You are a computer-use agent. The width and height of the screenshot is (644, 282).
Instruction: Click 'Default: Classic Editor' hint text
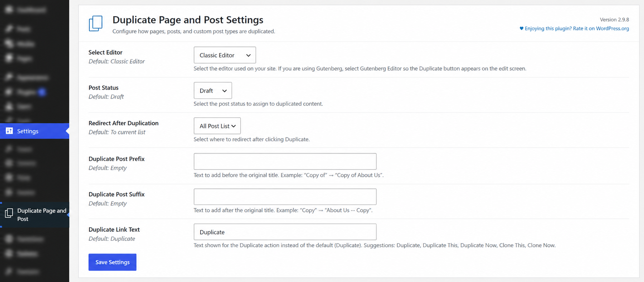(x=117, y=61)
